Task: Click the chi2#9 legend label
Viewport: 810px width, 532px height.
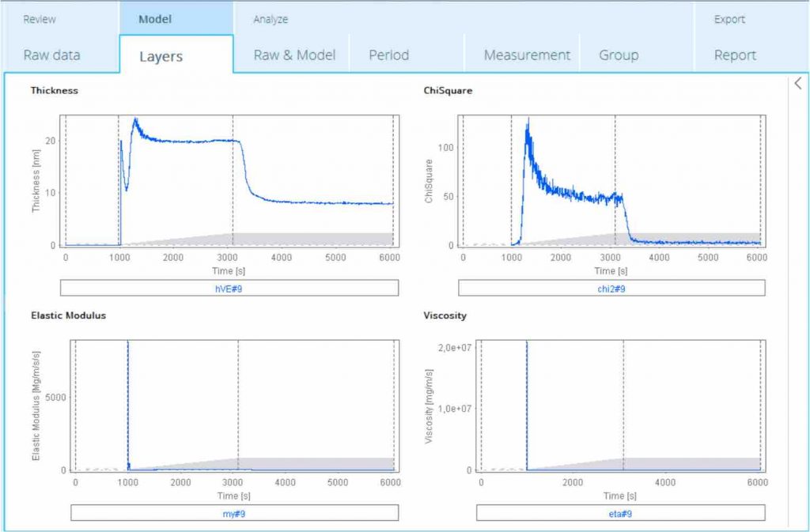Action: (611, 288)
